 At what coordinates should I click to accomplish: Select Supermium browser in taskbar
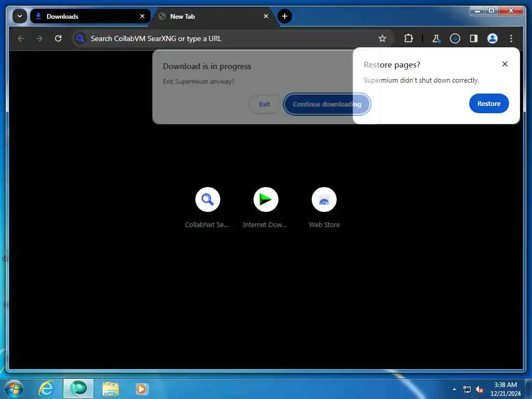click(78, 389)
